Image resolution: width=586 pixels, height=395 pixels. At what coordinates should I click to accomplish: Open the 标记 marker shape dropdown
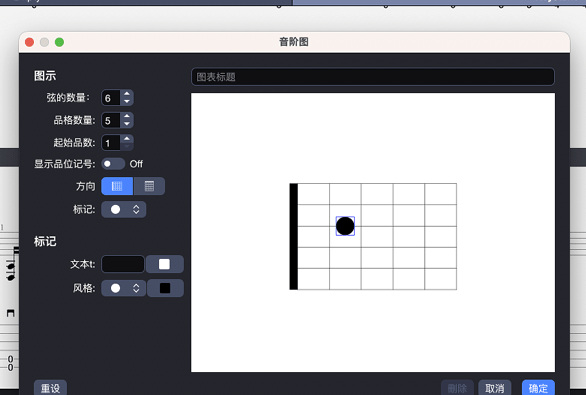point(124,209)
